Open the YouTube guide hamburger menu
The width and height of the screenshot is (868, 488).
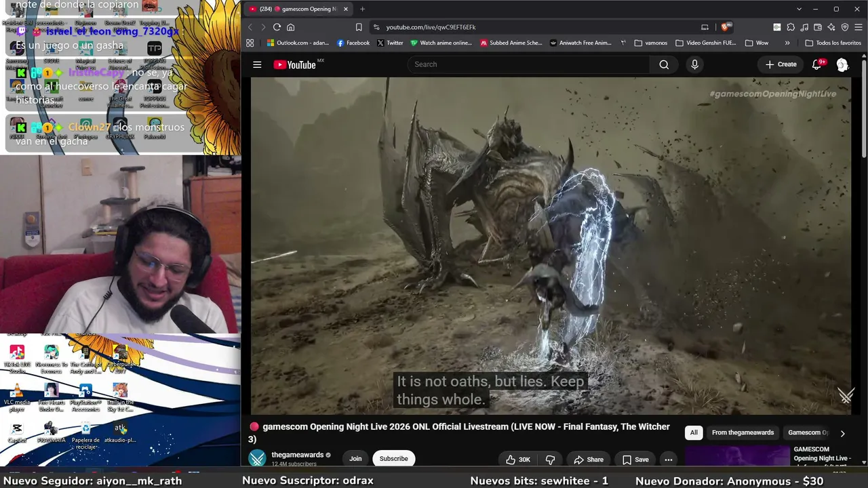click(257, 64)
